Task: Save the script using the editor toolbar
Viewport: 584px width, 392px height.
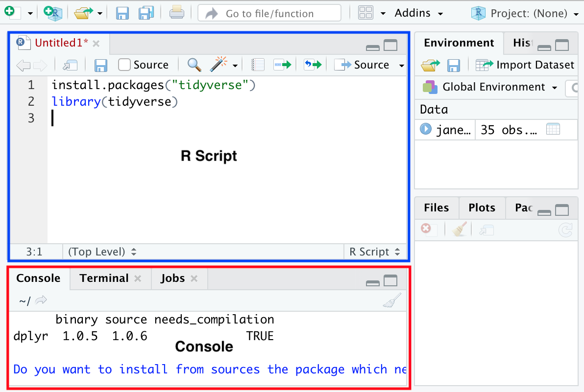Action: click(100, 66)
